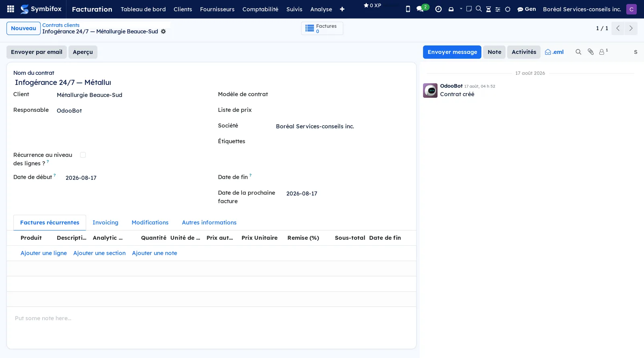
Task: Switch to Factures récurrentes tab
Action: click(50, 222)
